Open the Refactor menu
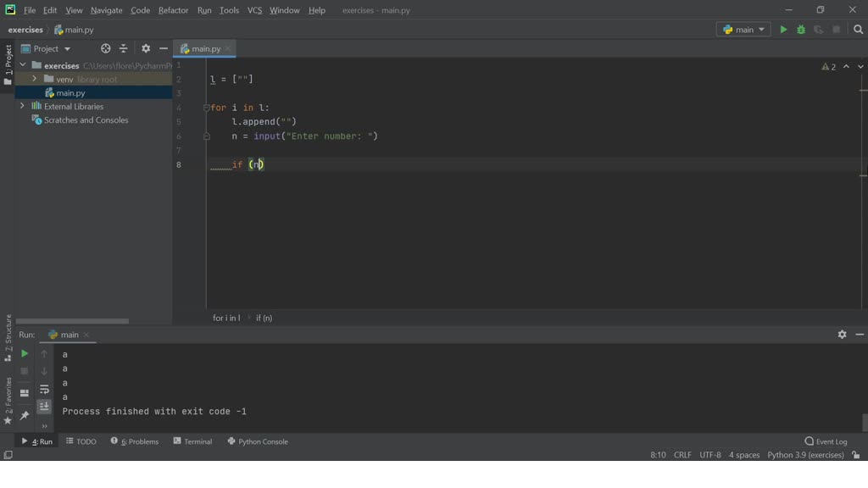 coord(173,10)
